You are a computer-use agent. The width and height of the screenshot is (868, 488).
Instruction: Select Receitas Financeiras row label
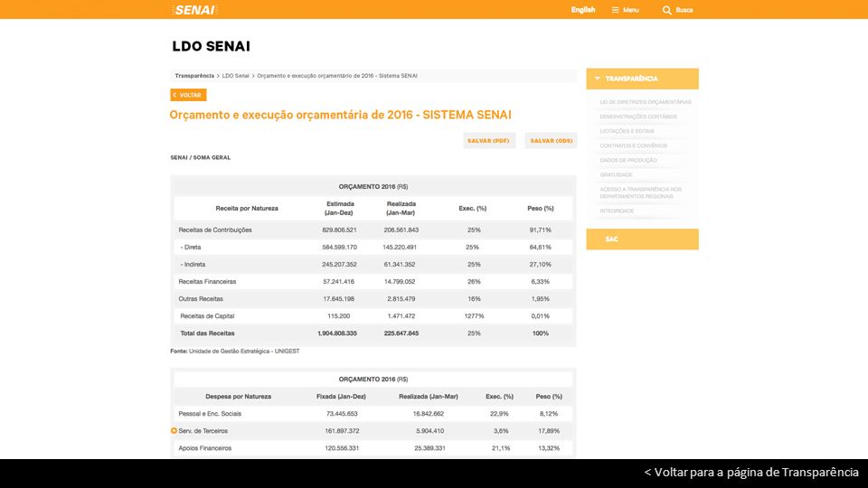tap(207, 282)
